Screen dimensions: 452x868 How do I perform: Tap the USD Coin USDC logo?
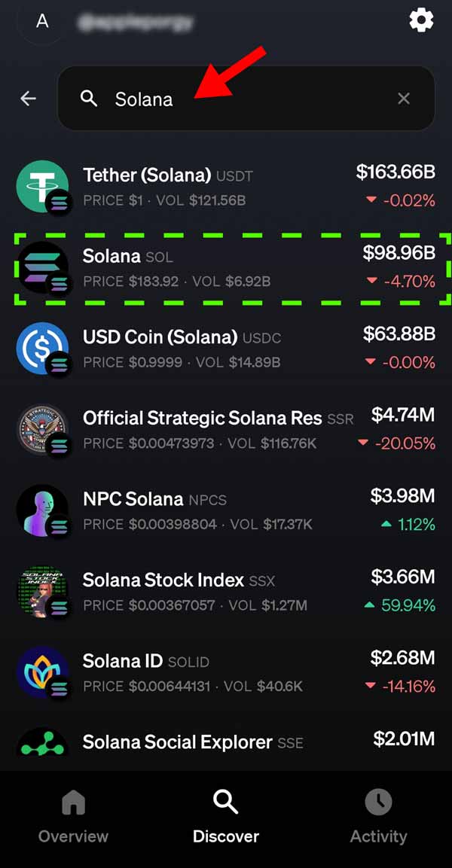point(43,349)
